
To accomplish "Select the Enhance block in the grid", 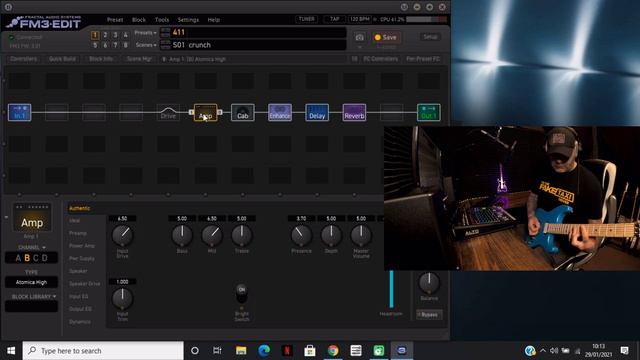I will click(280, 112).
